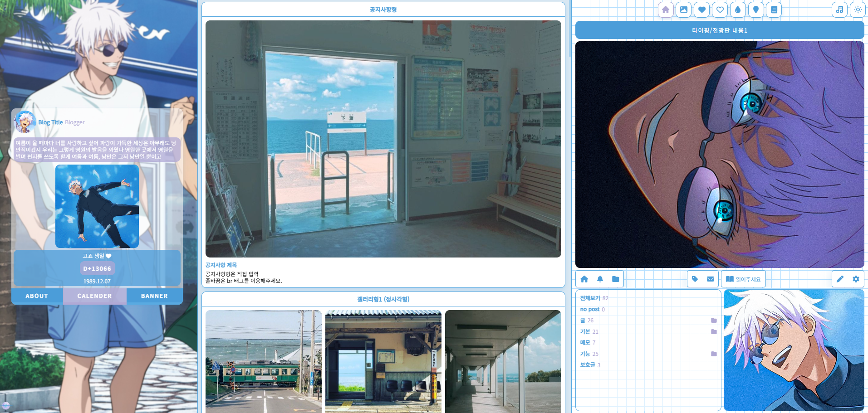Select the outlined heart icon tab

coord(720,10)
